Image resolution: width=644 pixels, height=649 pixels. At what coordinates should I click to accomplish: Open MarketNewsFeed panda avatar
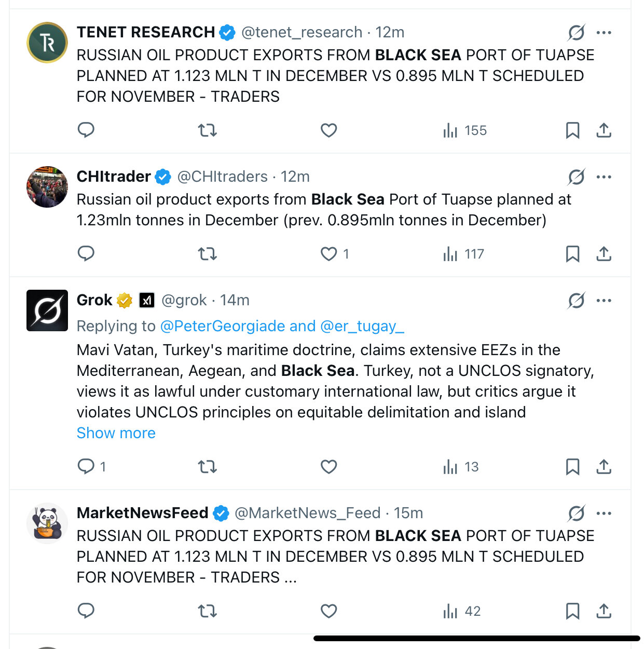pos(47,523)
